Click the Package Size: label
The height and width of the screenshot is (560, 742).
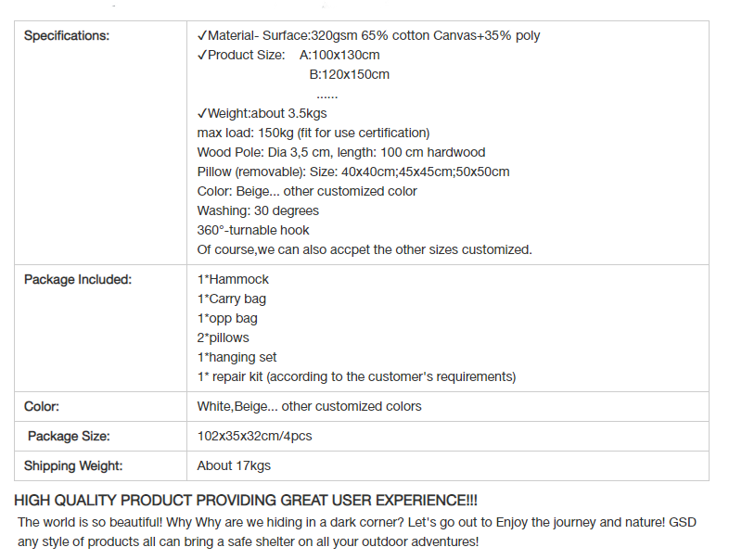[x=69, y=436]
